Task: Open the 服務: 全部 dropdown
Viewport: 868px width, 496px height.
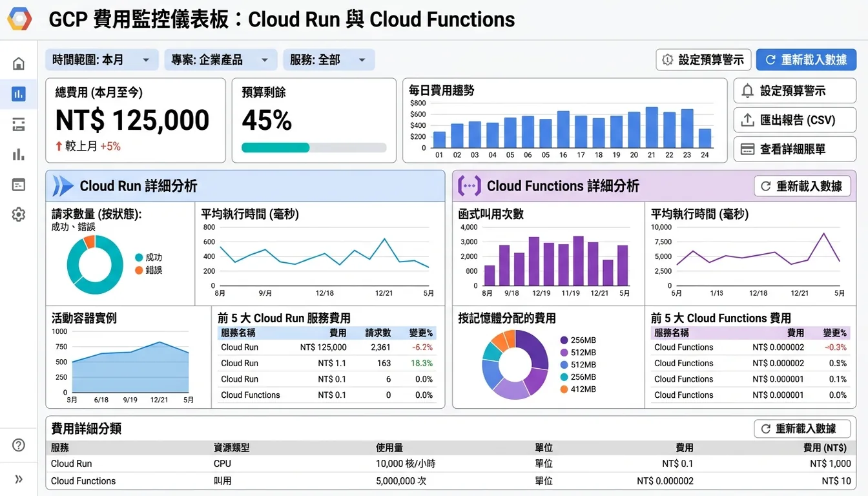Action: pyautogui.click(x=329, y=60)
